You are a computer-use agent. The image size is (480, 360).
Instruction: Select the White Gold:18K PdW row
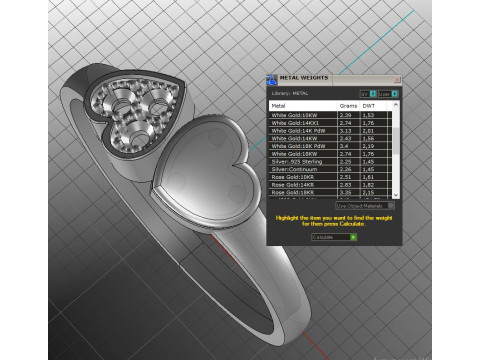point(330,146)
